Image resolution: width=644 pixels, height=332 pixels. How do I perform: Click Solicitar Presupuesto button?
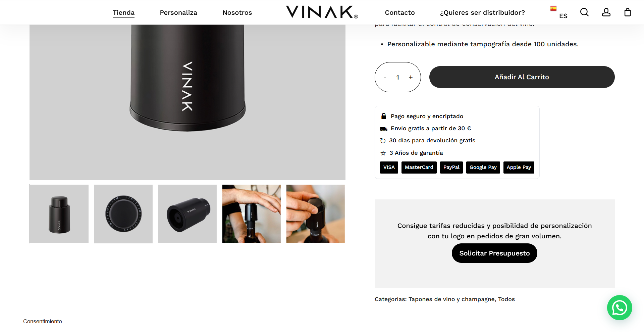494,253
